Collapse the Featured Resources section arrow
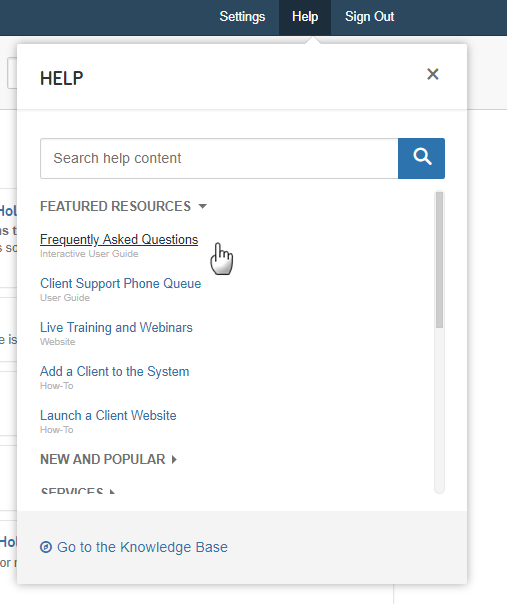This screenshot has width=507, height=604. click(203, 206)
